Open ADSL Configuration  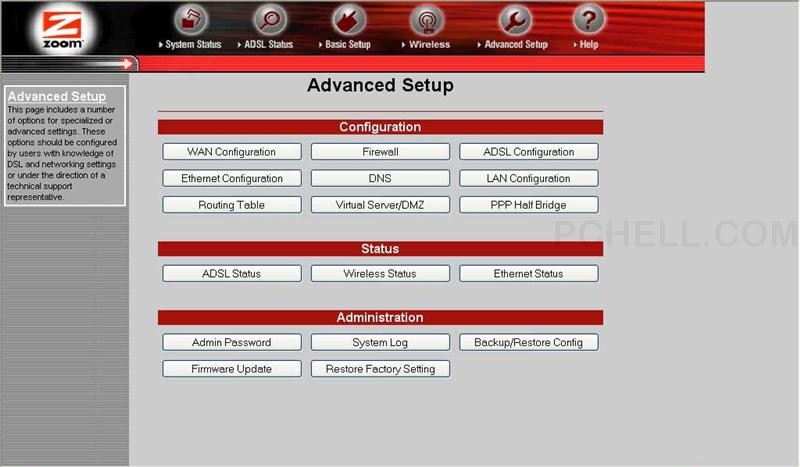[528, 152]
